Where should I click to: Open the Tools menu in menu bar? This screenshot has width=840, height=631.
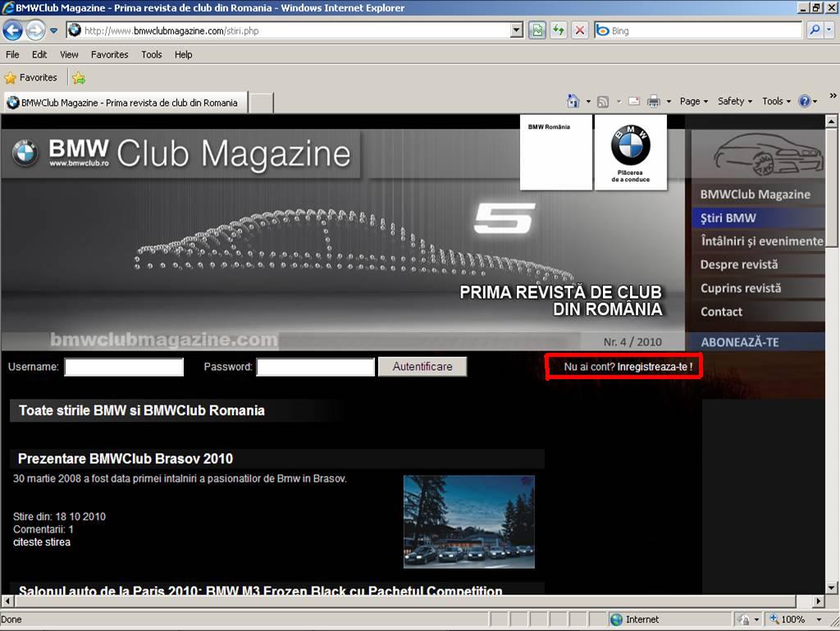(x=152, y=55)
